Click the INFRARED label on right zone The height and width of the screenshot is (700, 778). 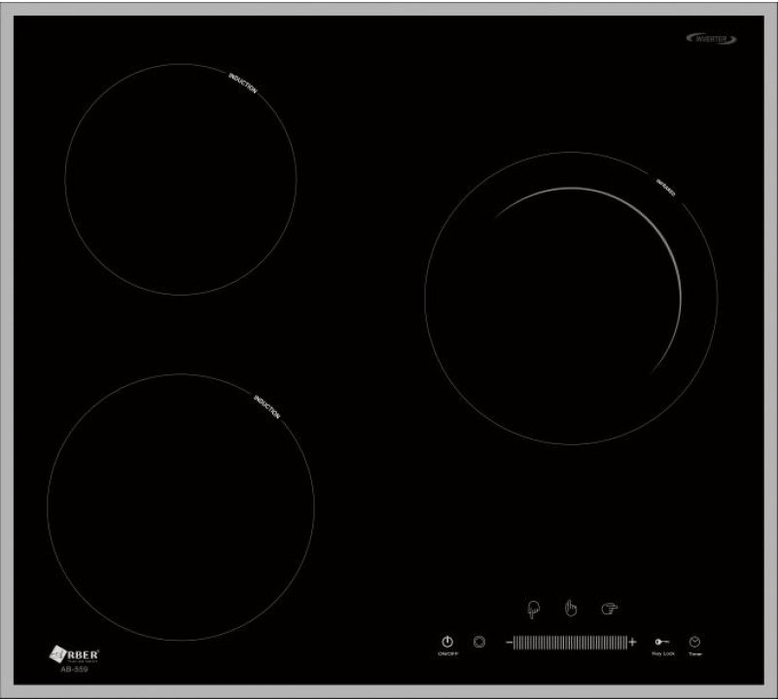666,187
